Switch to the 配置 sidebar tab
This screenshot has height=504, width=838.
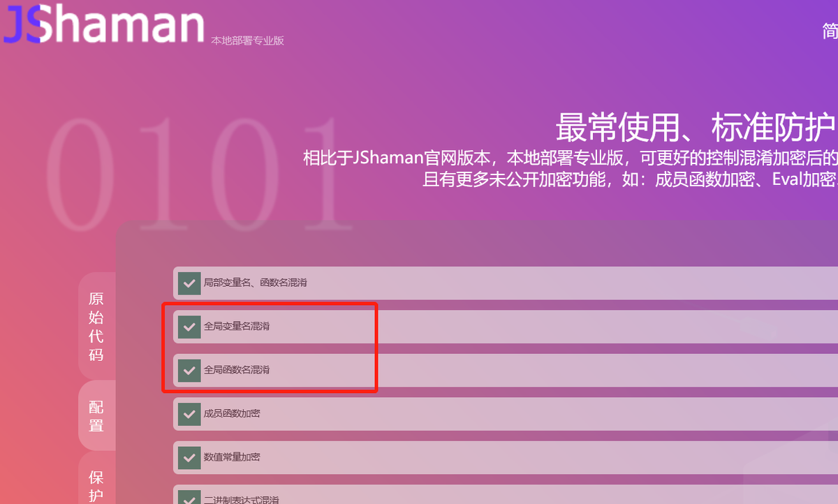tap(96, 415)
